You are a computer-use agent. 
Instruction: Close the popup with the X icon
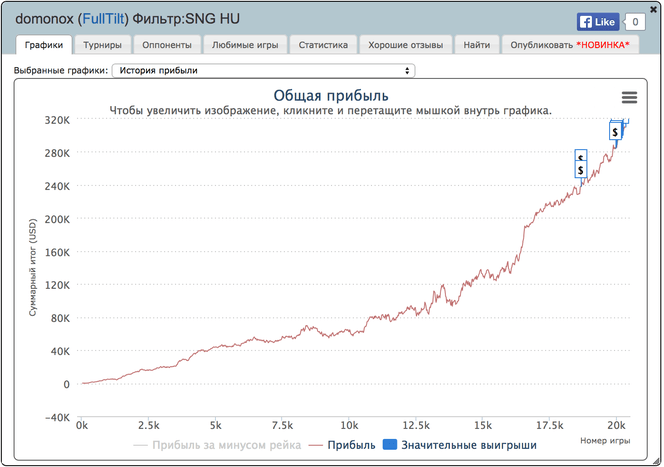pos(653,9)
